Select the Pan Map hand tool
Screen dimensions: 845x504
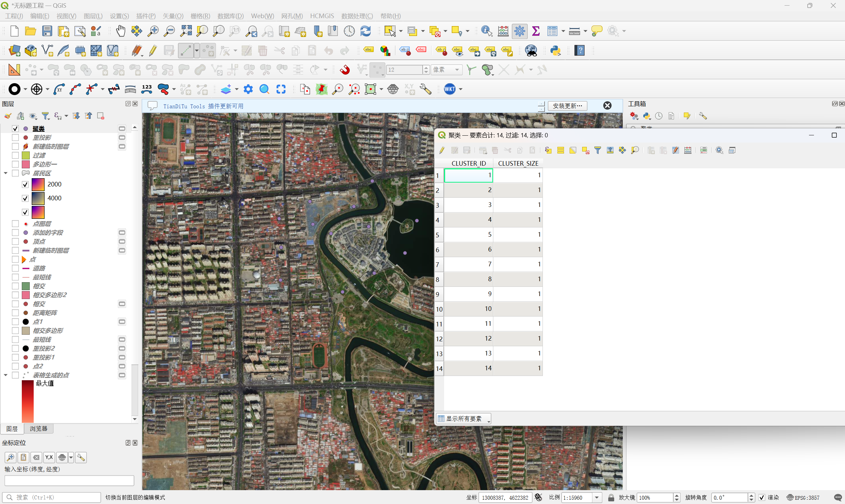point(120,31)
